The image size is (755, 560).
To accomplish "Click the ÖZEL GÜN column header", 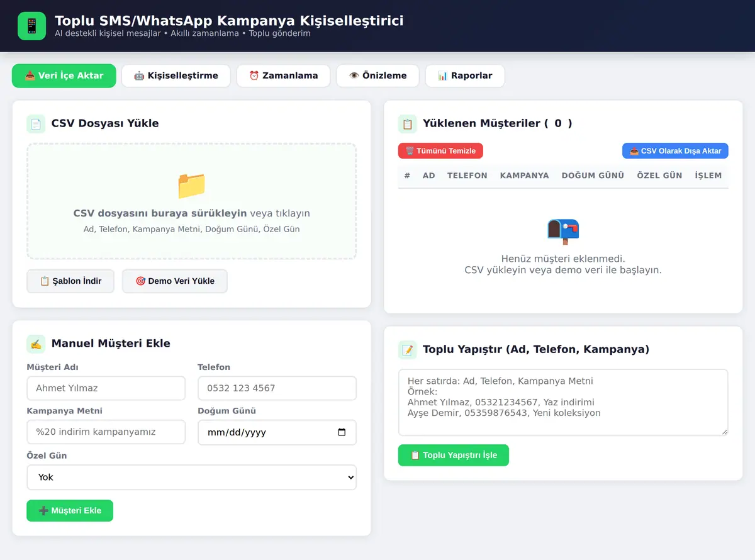I will pos(659,176).
